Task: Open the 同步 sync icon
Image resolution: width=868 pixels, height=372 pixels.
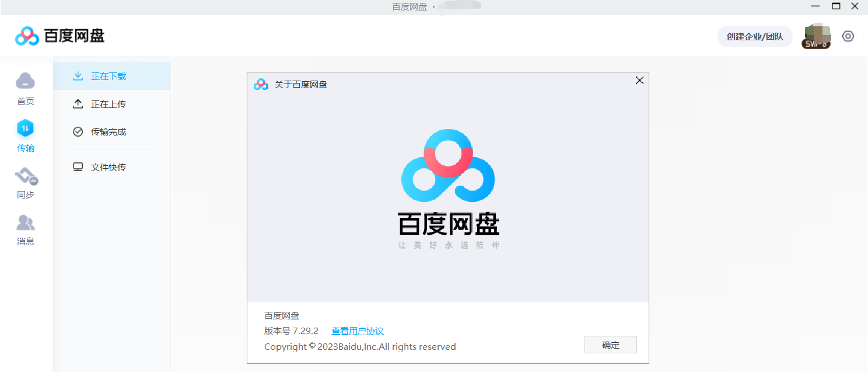Action: pos(26,175)
